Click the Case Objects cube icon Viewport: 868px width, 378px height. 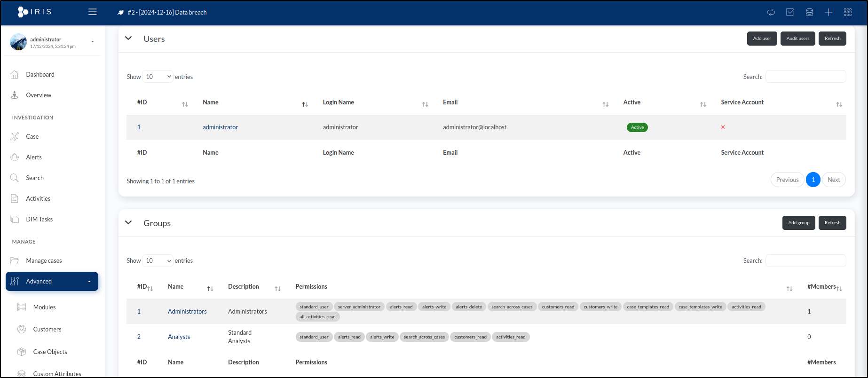22,352
